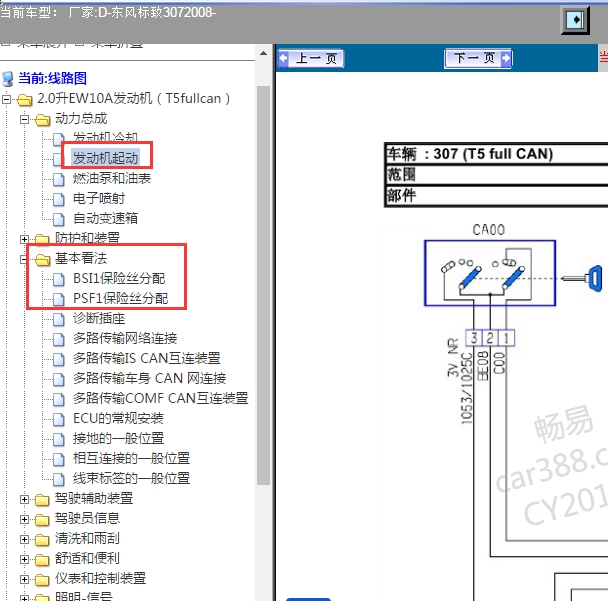Expand the 舒适和便利 folder
This screenshot has width=608, height=601.
point(24,560)
